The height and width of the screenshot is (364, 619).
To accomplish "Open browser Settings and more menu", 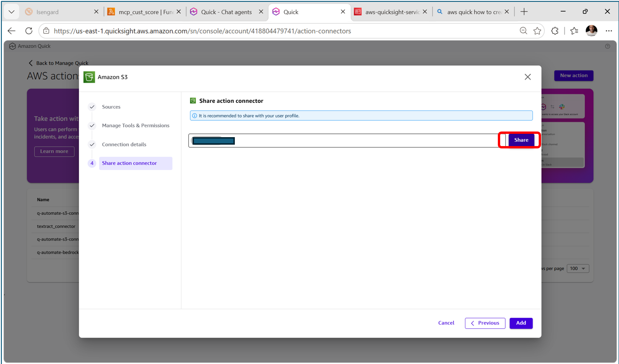I will 609,31.
